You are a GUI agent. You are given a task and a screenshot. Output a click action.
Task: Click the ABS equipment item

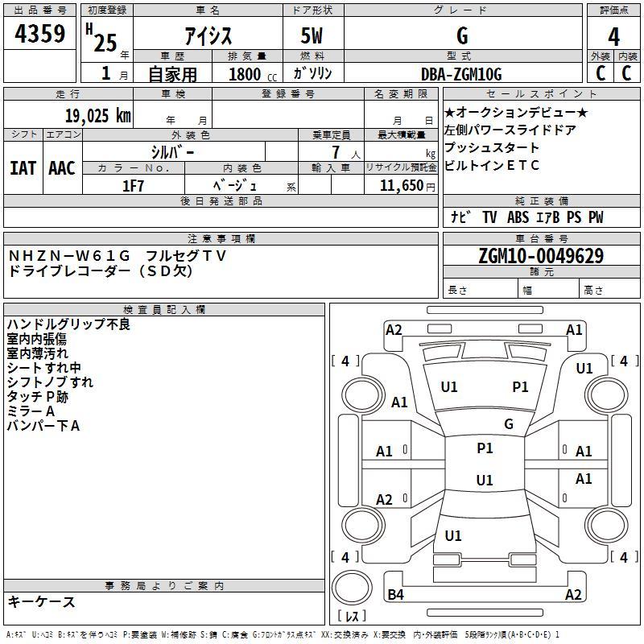[518, 217]
